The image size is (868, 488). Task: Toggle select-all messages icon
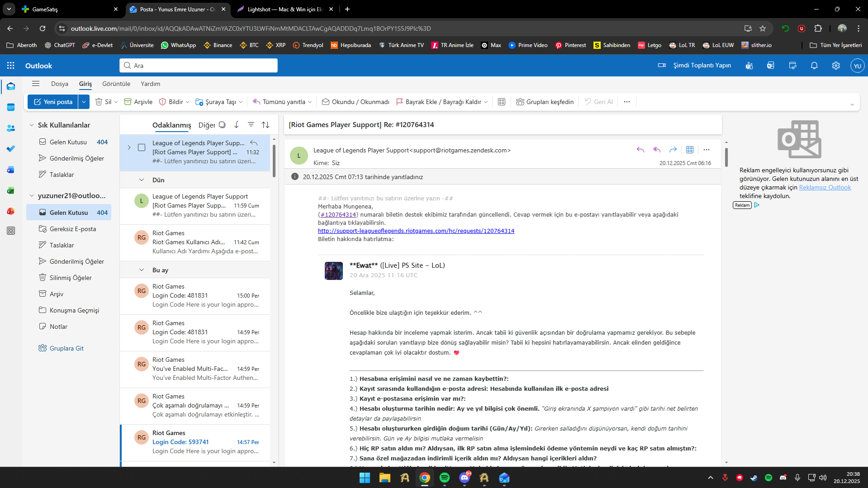[222, 124]
